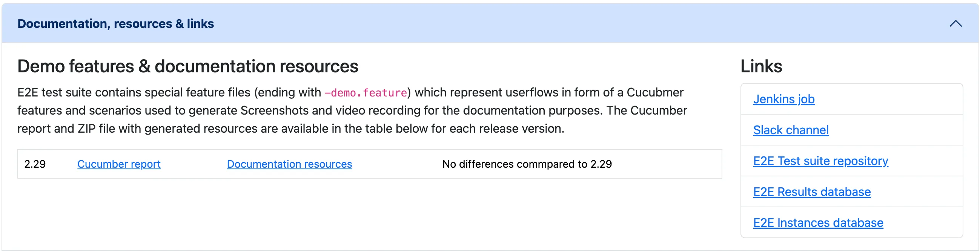Open the Cucumber report for version 2.29
980x251 pixels.
(x=119, y=164)
